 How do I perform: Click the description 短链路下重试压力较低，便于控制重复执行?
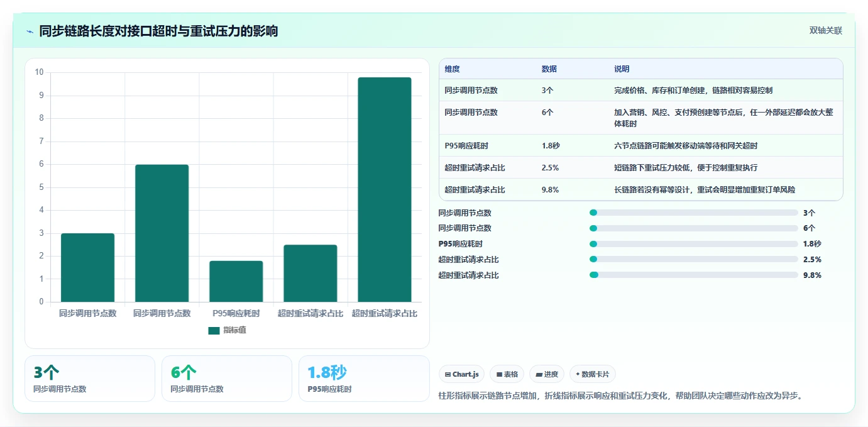coord(686,167)
